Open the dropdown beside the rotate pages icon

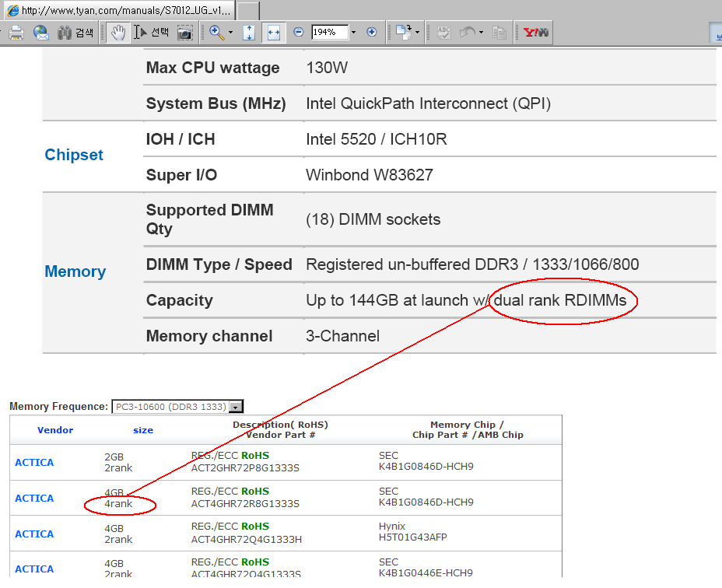[417, 32]
